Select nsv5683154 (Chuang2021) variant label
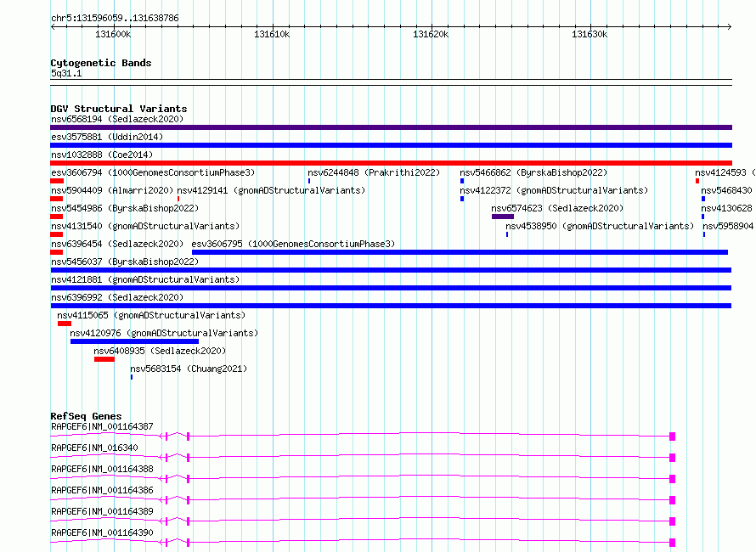756x552 pixels. pyautogui.click(x=189, y=369)
